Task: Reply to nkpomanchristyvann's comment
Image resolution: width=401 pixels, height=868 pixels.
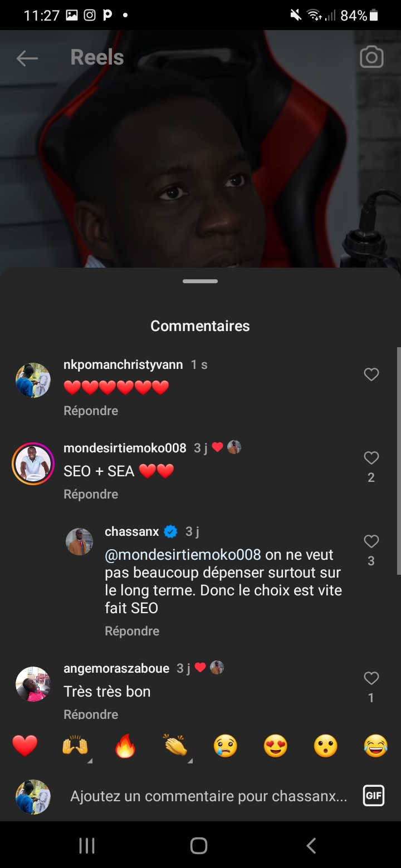Action: [x=91, y=411]
